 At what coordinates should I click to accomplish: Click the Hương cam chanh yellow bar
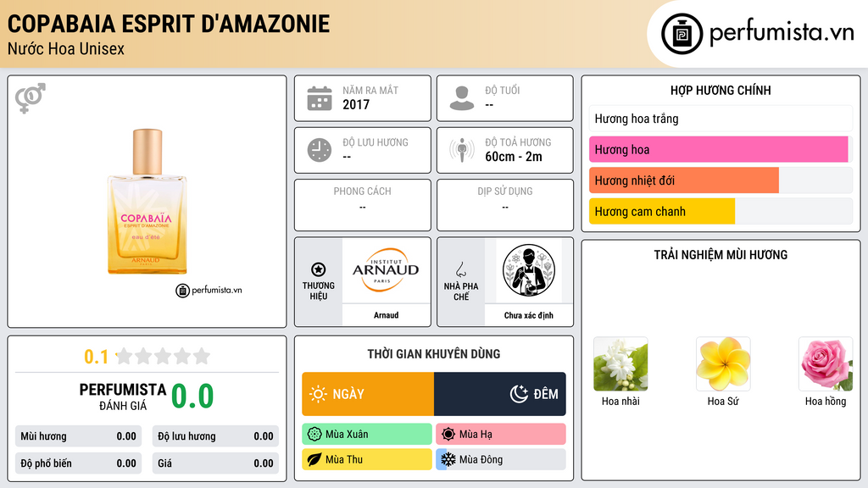[x=661, y=211]
